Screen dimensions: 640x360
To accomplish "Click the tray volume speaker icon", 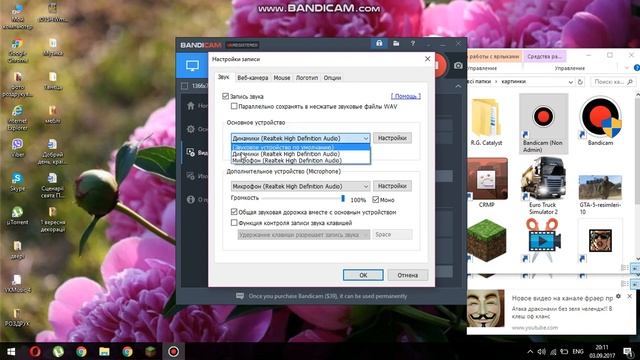I will click(x=541, y=351).
